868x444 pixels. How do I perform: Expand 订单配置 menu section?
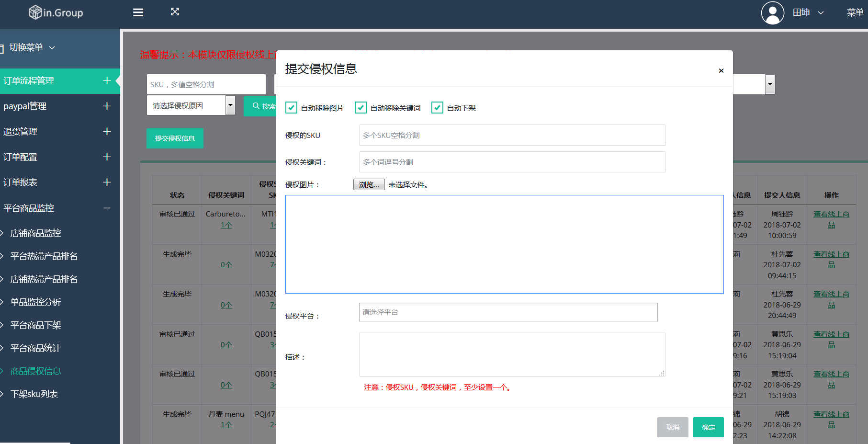click(107, 157)
